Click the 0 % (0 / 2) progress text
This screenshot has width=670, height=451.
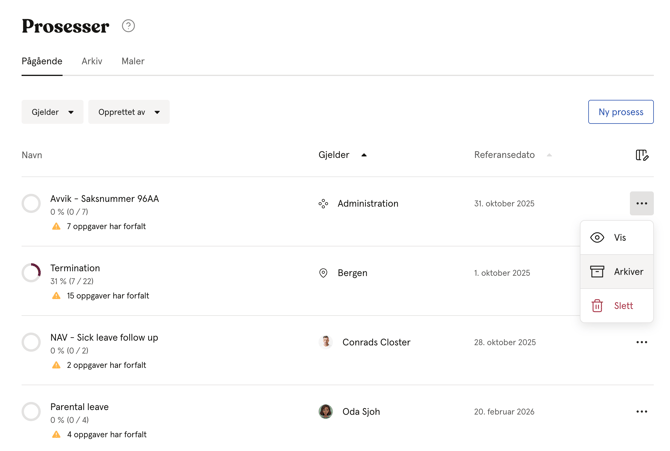(69, 351)
